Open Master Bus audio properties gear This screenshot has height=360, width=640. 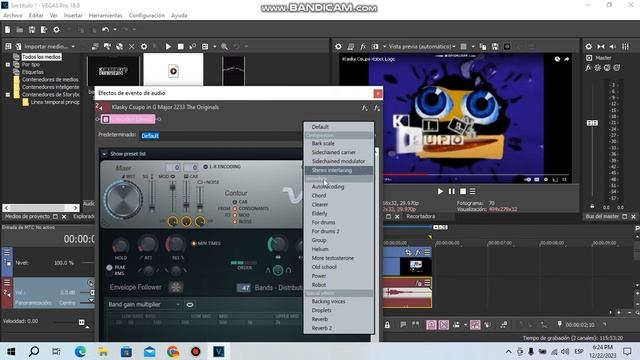[x=589, y=47]
